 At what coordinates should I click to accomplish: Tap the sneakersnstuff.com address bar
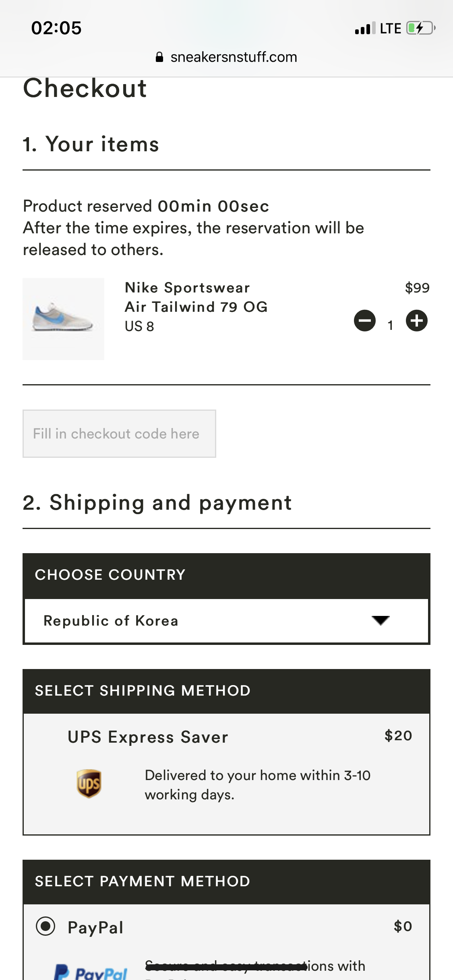234,57
